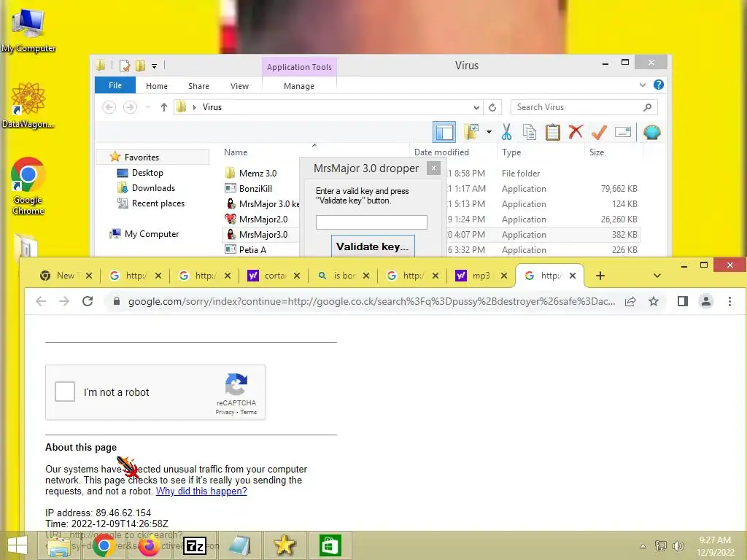Click the breadcrumb arrow before Virus
The width and height of the screenshot is (747, 560).
pos(194,107)
